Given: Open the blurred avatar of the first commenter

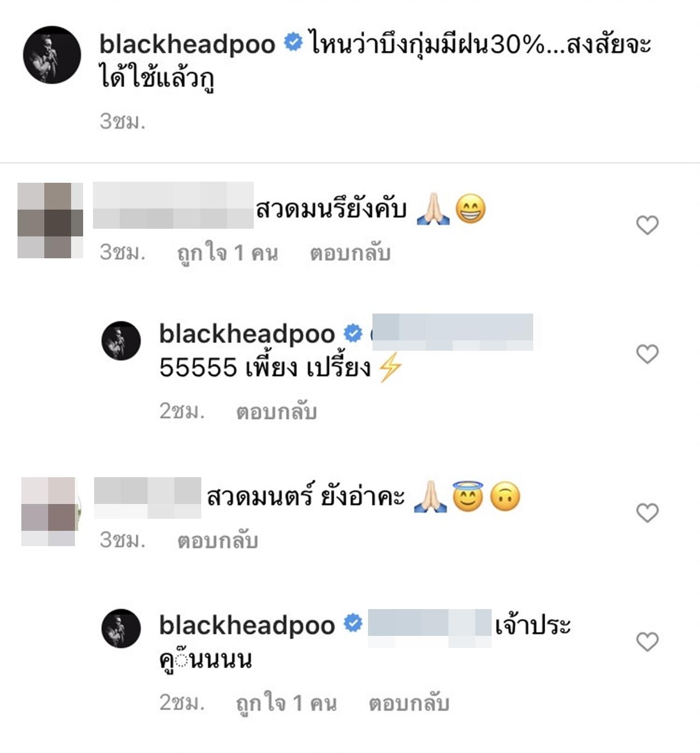Looking at the screenshot, I should (x=50, y=220).
